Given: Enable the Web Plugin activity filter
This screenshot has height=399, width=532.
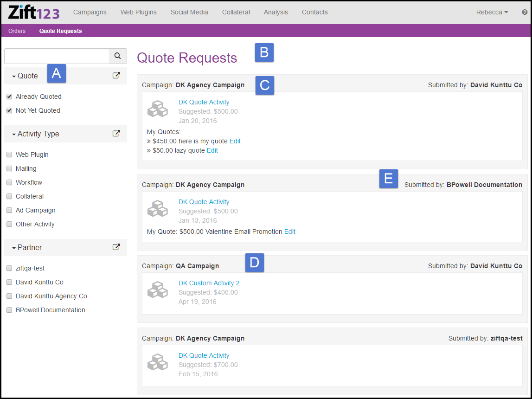Looking at the screenshot, I should coord(9,155).
